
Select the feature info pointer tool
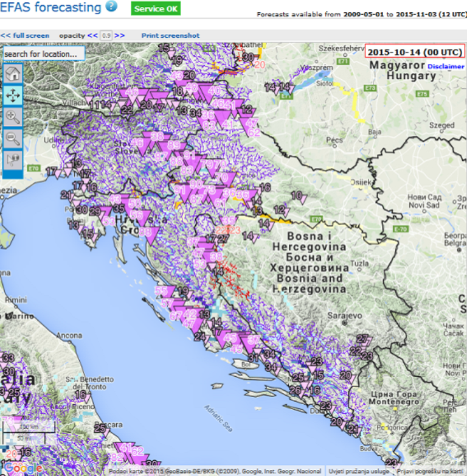[x=13, y=159]
